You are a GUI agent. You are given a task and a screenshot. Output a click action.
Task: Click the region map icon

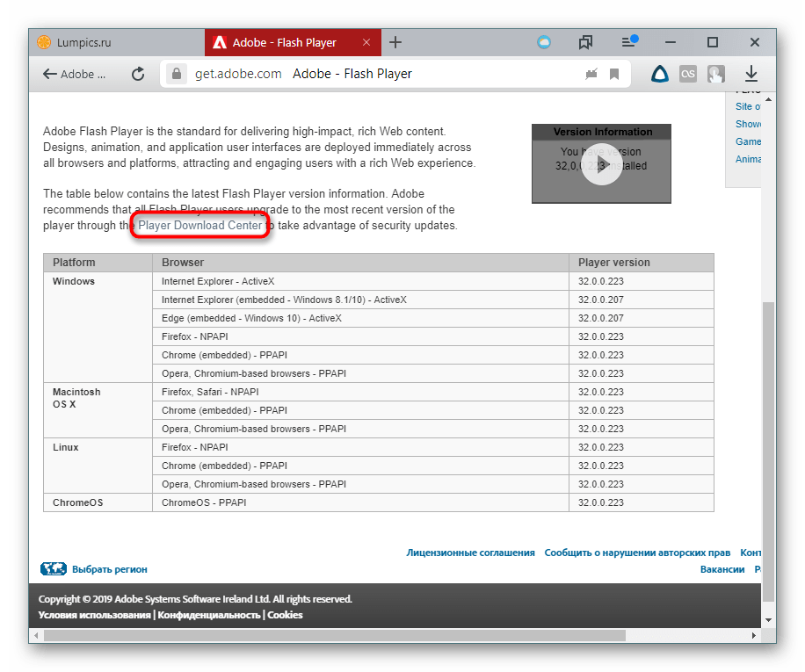[x=54, y=569]
